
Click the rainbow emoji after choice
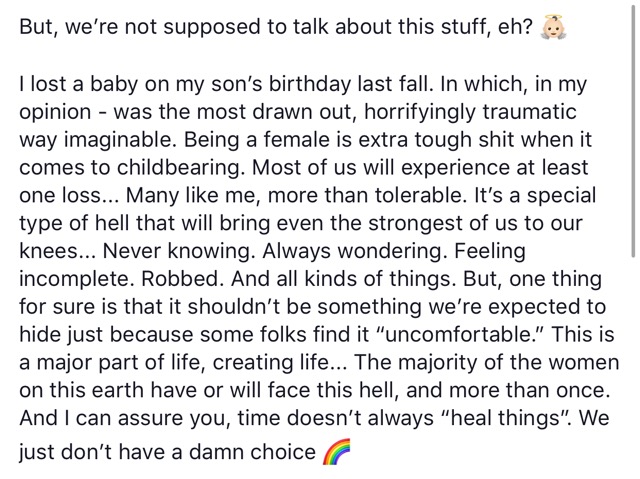(337, 452)
